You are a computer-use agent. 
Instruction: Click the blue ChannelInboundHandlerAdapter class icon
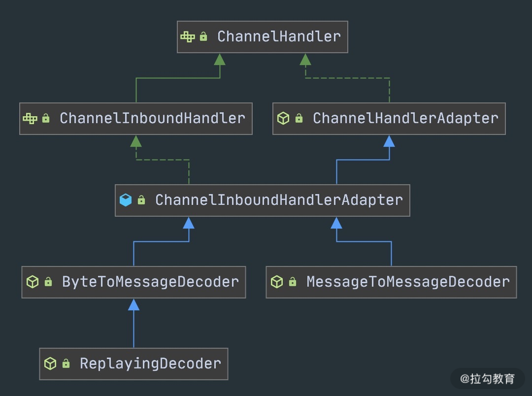point(126,200)
